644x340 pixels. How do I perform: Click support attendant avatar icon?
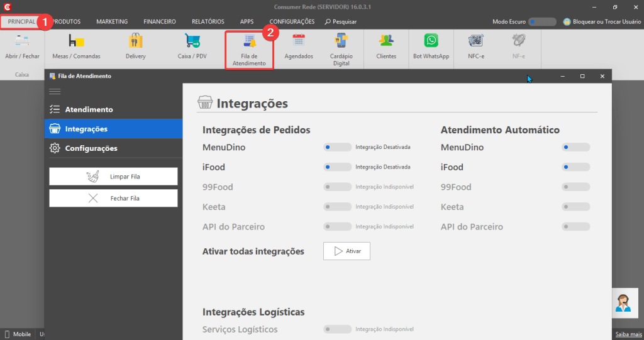tap(623, 303)
